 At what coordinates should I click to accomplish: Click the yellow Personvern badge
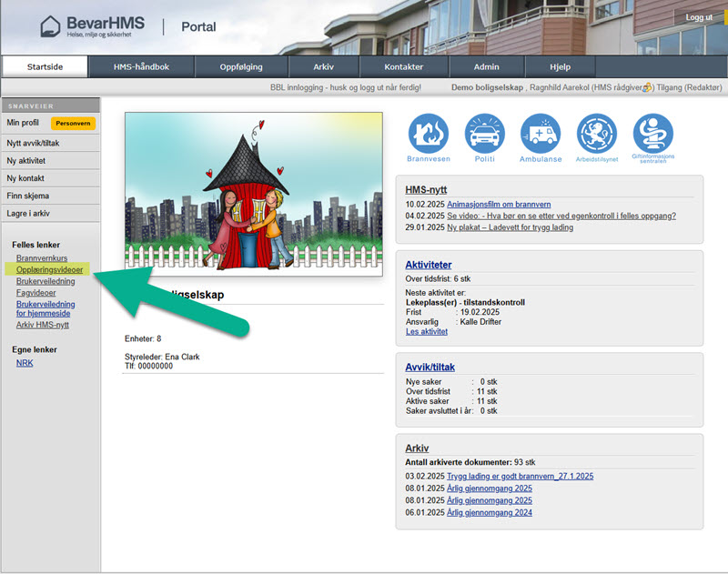(73, 123)
